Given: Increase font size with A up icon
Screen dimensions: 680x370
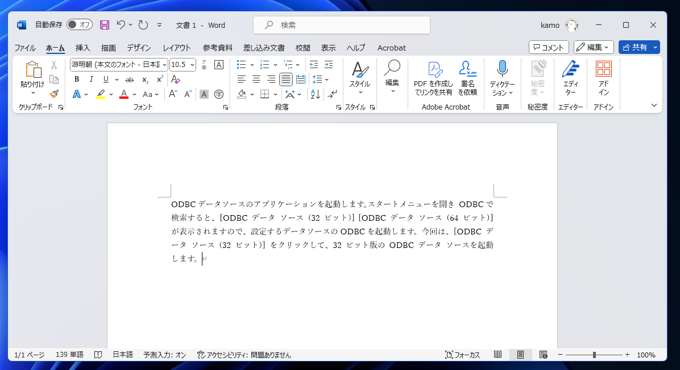Looking at the screenshot, I should (173, 94).
